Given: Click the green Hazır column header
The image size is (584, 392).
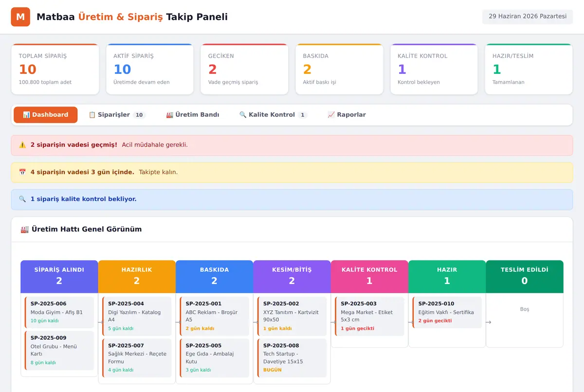Looking at the screenshot, I should 447,276.
